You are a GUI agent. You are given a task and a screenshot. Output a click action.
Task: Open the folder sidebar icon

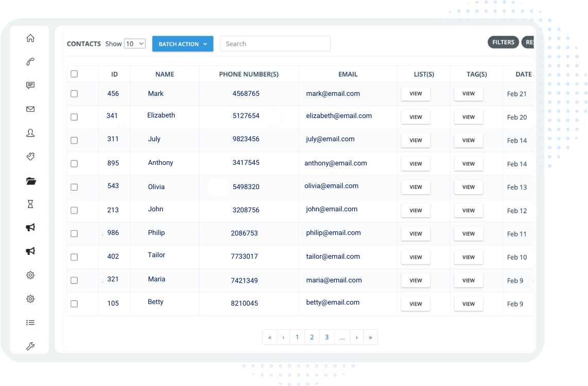[x=31, y=181]
